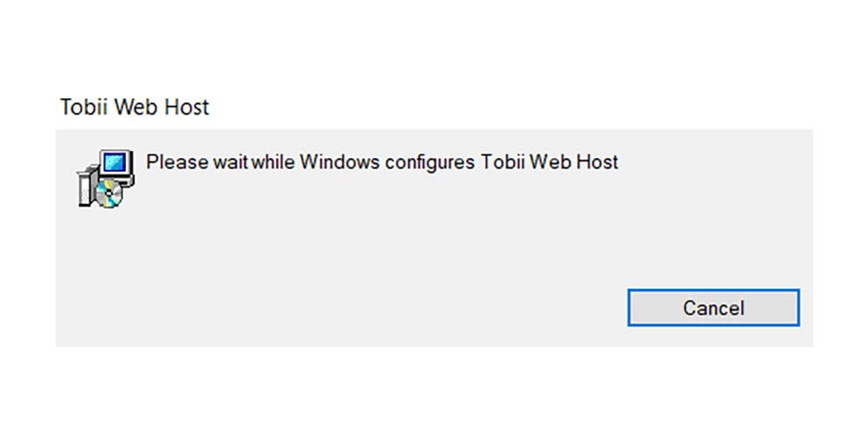Screen dimensions: 868x434
Task: Click the Windows Installer setup icon
Action: (x=105, y=178)
